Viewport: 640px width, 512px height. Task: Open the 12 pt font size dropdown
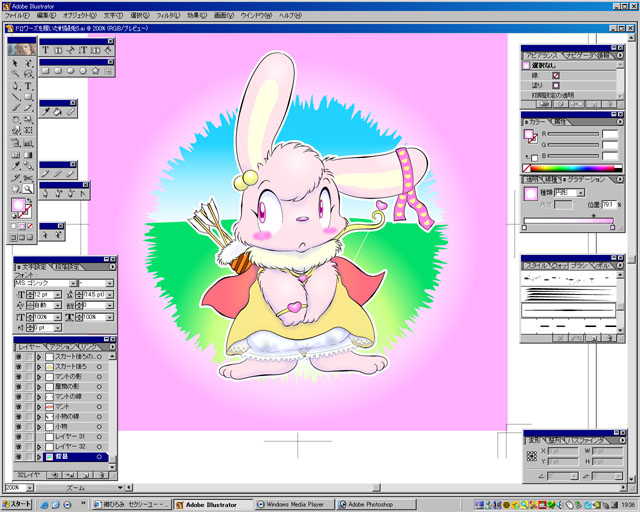pos(58,294)
